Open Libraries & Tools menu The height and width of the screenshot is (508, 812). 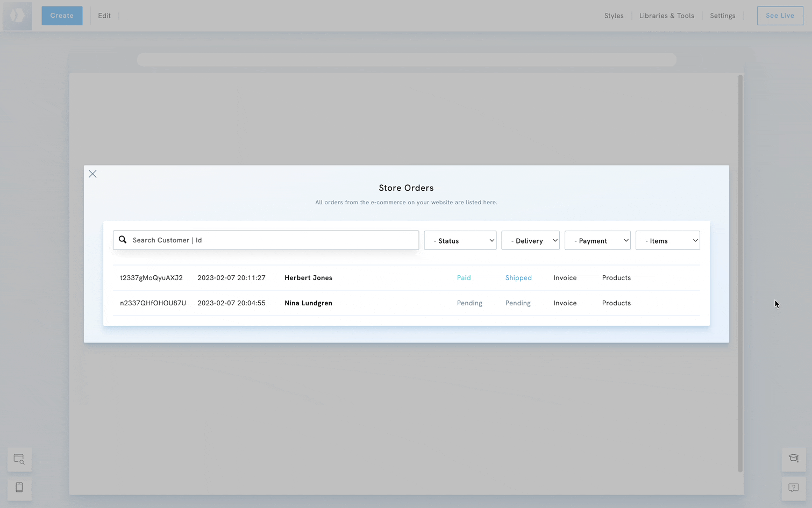click(x=666, y=16)
